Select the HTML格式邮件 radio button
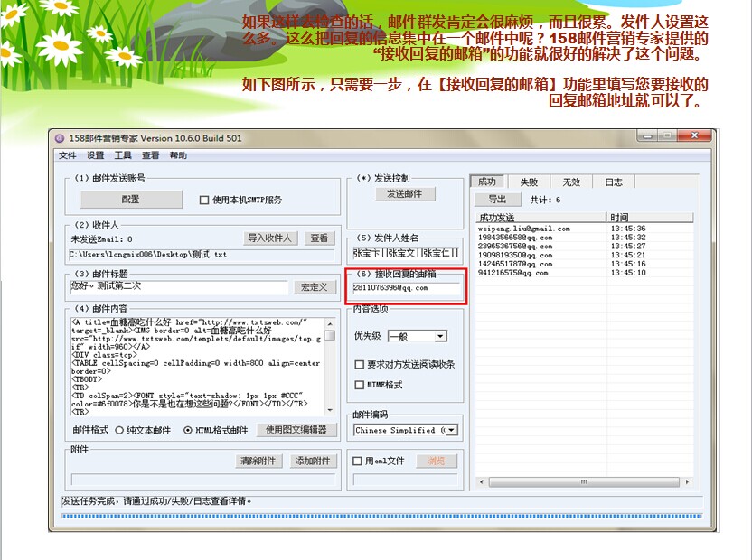 pos(188,431)
